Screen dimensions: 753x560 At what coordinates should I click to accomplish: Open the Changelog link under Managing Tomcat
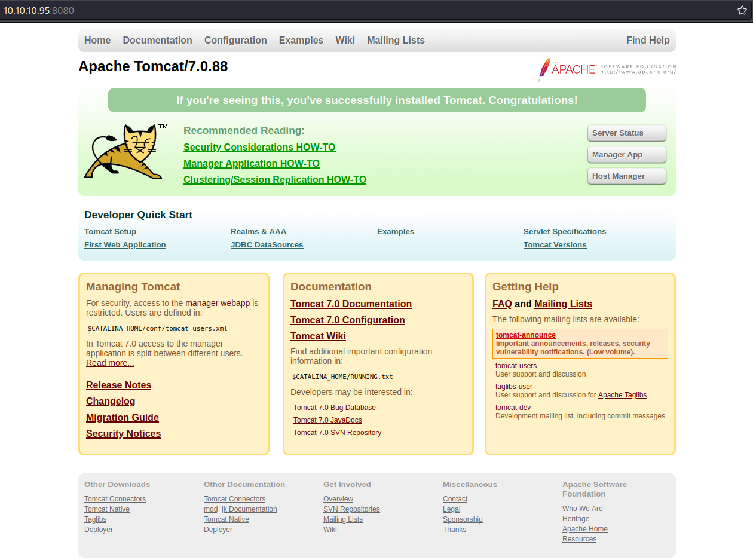[111, 402]
